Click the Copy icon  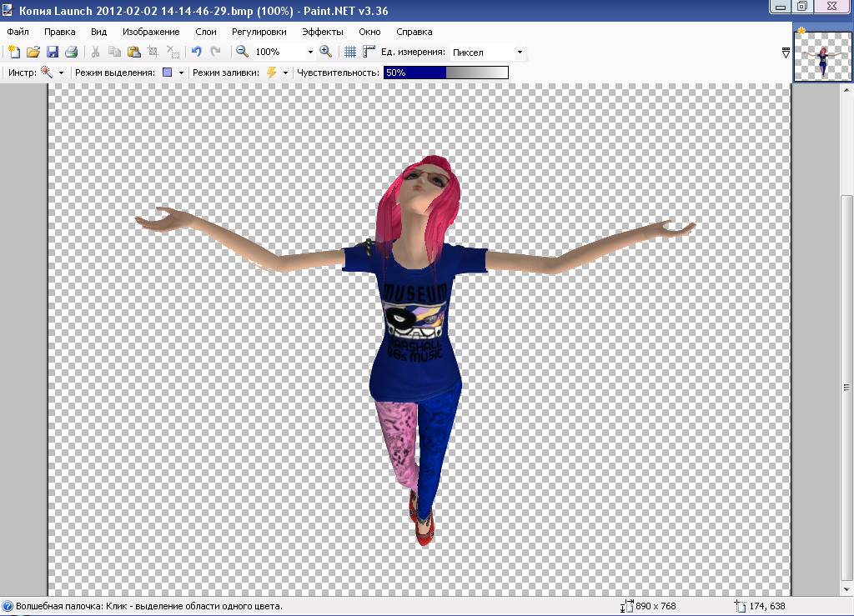click(x=114, y=52)
